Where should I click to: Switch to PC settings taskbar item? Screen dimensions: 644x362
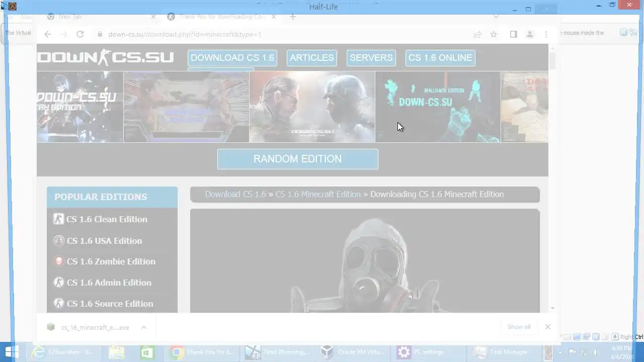point(428,352)
